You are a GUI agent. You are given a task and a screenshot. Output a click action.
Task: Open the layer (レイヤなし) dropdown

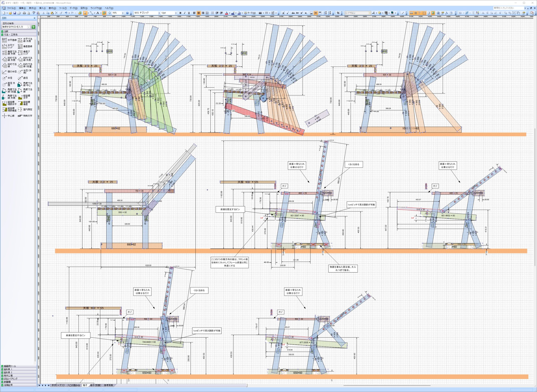pos(370,13)
